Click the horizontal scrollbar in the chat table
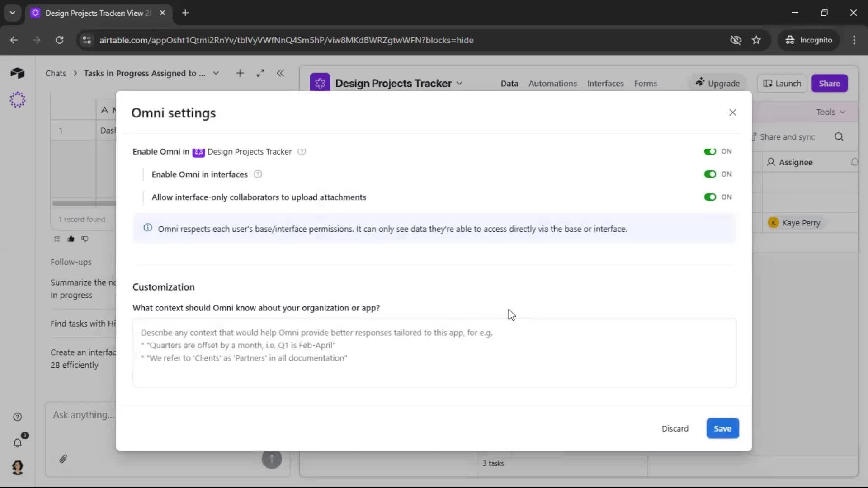 pos(84,203)
